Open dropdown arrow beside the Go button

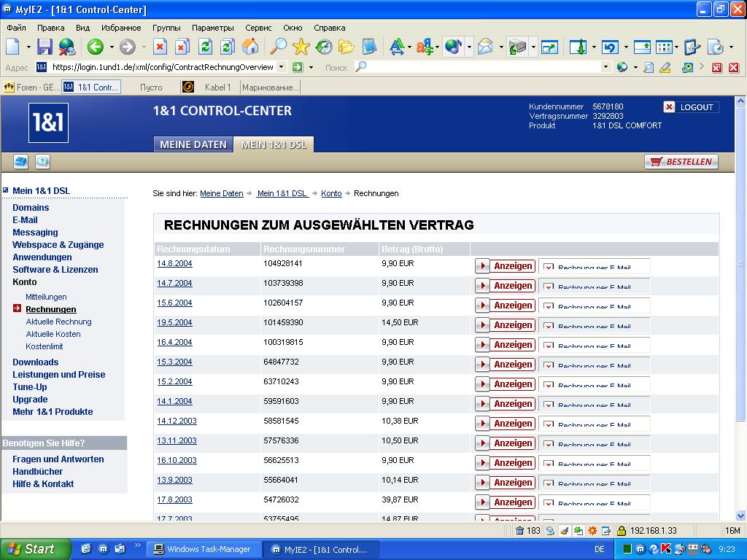(311, 67)
